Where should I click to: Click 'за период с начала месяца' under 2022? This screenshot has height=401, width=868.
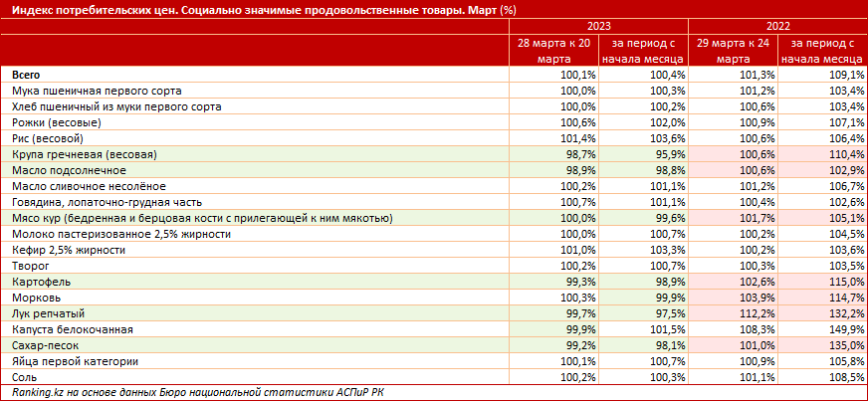pyautogui.click(x=822, y=52)
